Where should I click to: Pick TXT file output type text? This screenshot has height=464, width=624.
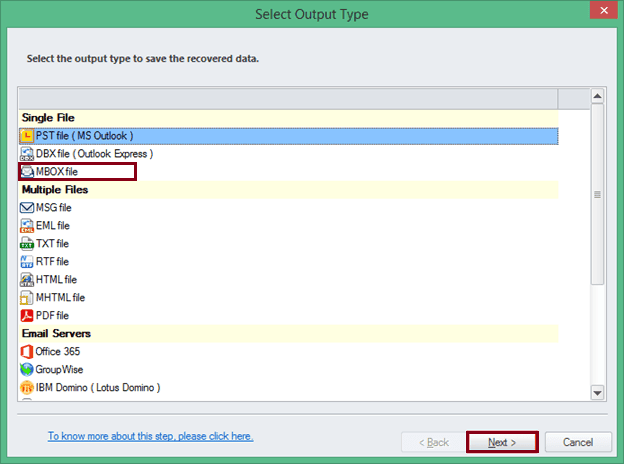point(53,244)
